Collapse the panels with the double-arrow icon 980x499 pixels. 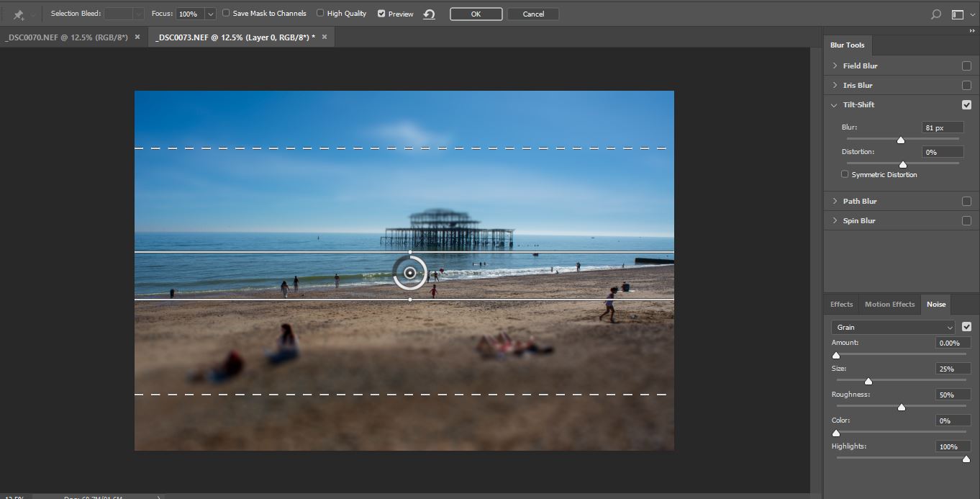point(972,31)
